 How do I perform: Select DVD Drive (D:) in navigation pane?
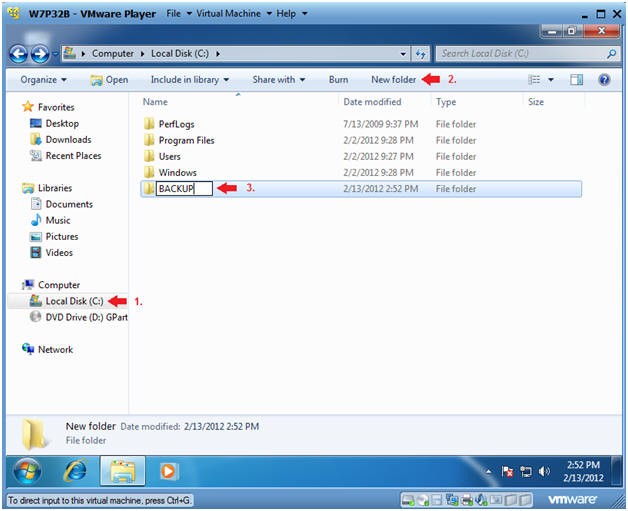(x=78, y=317)
